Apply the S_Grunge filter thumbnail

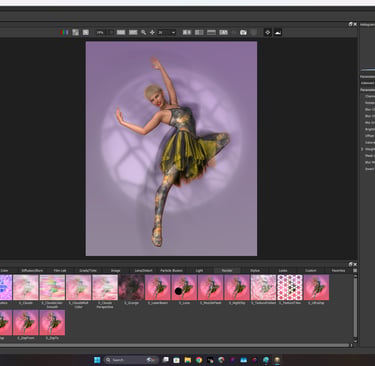coord(131,287)
